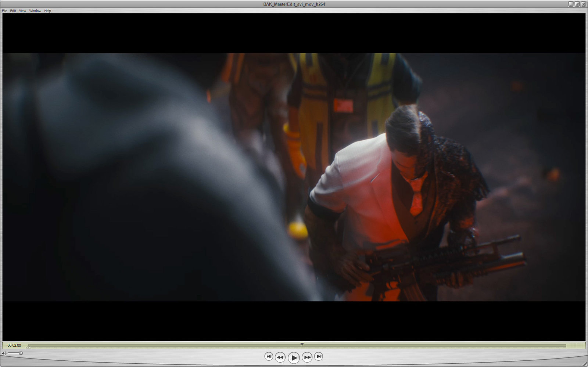Open the Help menu
The width and height of the screenshot is (588, 367).
tap(48, 11)
